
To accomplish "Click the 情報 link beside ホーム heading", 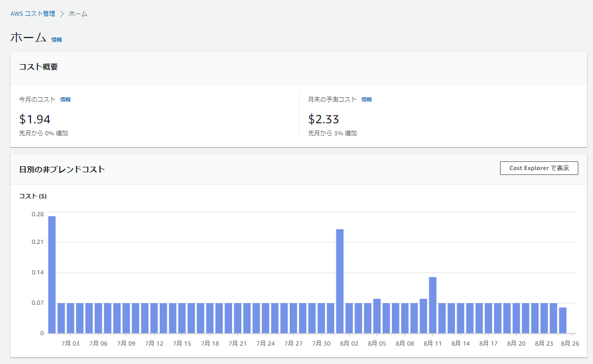I will pos(57,40).
